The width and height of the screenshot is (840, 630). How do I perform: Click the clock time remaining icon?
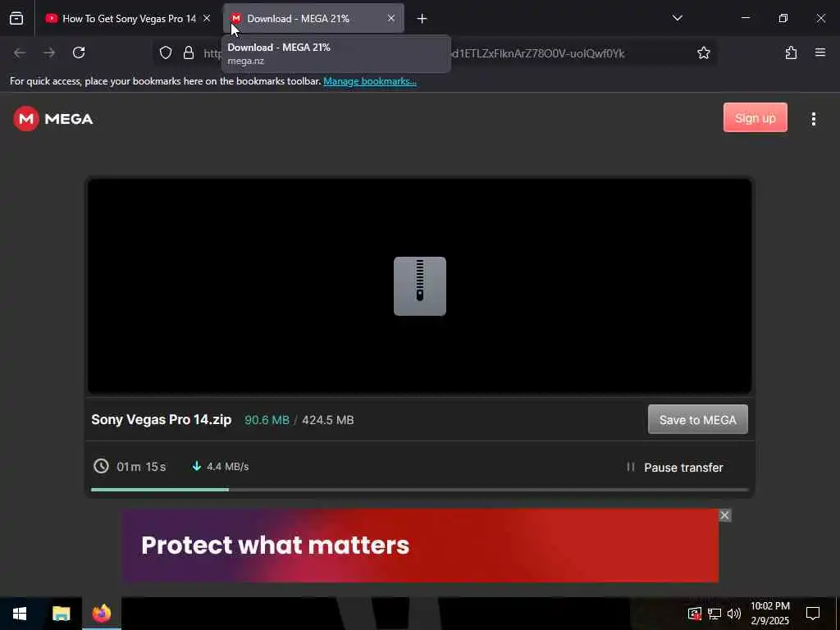click(x=101, y=466)
